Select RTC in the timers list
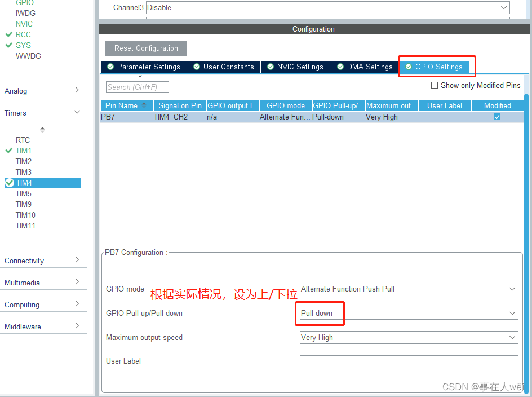The image size is (532, 397). pos(23,140)
